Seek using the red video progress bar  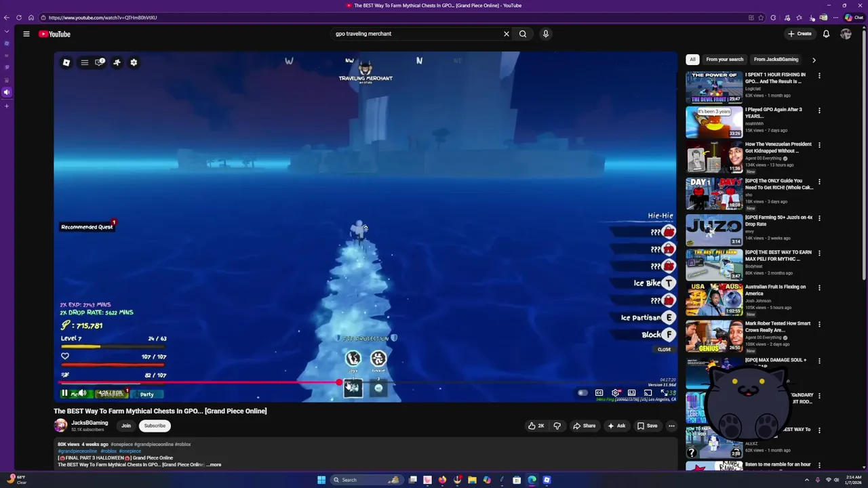366,383
